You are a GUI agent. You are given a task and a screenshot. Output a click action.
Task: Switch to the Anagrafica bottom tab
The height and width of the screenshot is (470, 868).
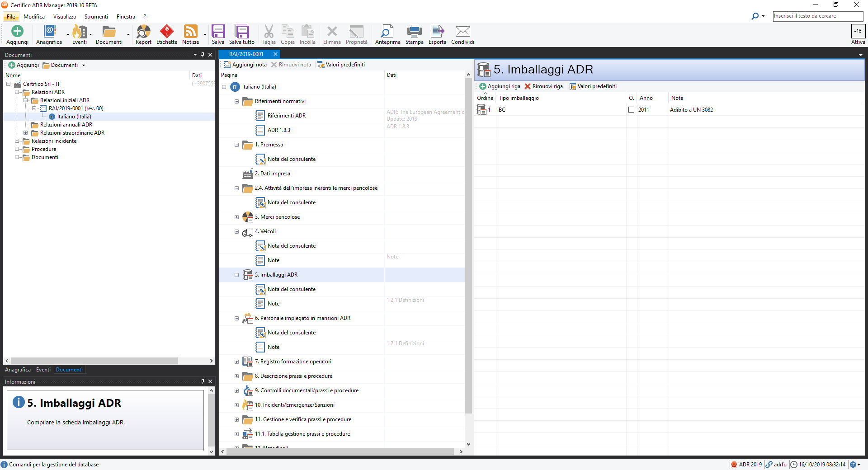(18, 370)
